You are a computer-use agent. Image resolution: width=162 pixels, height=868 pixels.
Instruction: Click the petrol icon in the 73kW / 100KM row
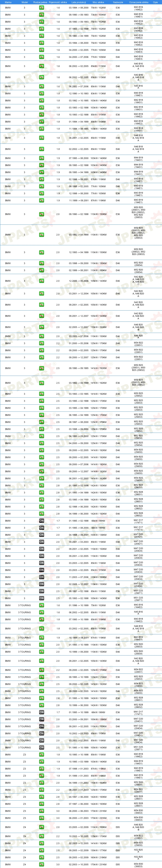(41, 15)
